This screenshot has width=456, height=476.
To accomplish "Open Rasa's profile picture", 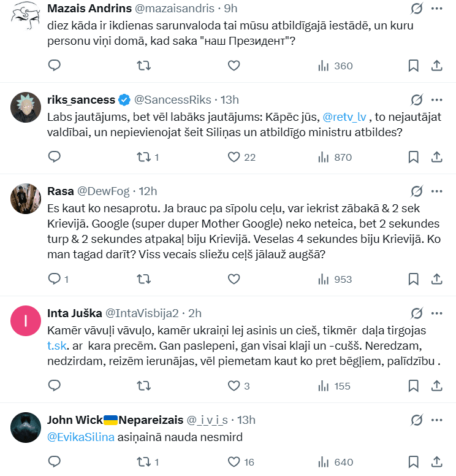I will pos(26,198).
